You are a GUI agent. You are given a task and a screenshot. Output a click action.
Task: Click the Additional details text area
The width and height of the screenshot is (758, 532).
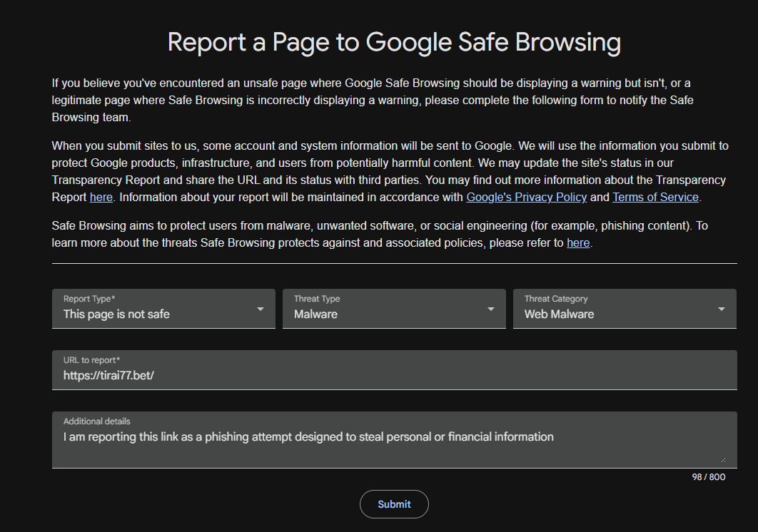tap(395, 440)
